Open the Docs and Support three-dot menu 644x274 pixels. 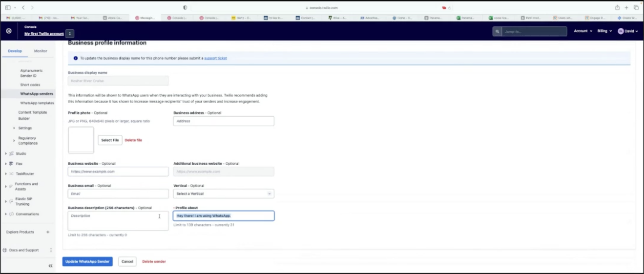coord(51,250)
